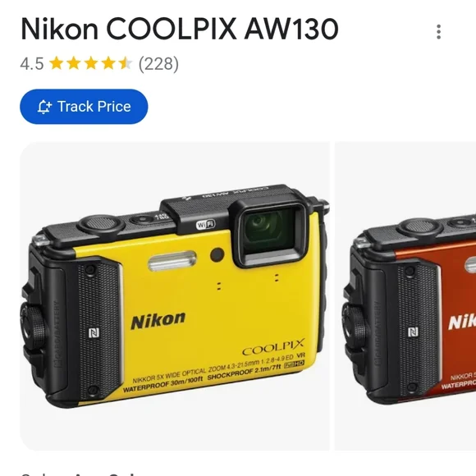476x476 pixels.
Task: Open the three-dot more options menu
Action: (x=438, y=32)
